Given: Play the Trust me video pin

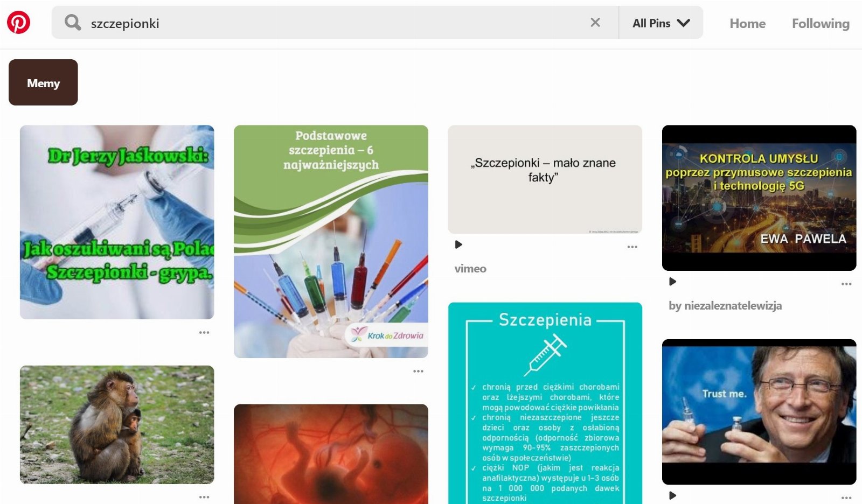Looking at the screenshot, I should pyautogui.click(x=672, y=495).
